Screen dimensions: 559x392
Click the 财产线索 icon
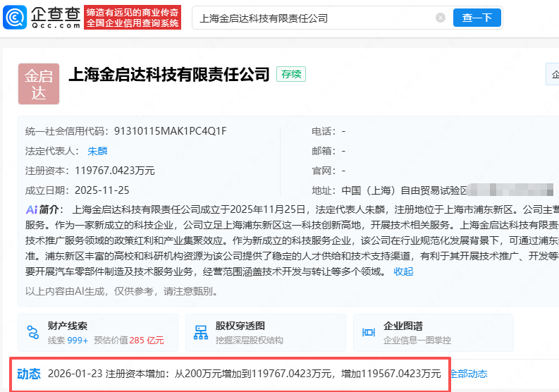pos(33,333)
